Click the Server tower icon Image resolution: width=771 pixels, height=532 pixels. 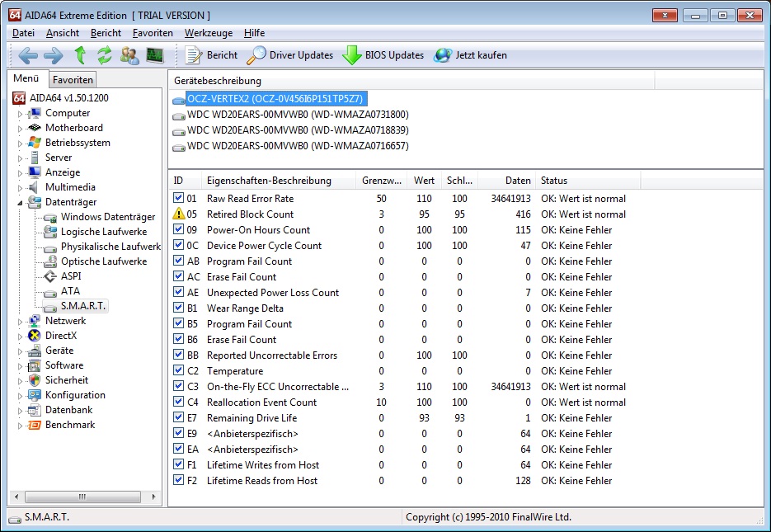point(35,158)
